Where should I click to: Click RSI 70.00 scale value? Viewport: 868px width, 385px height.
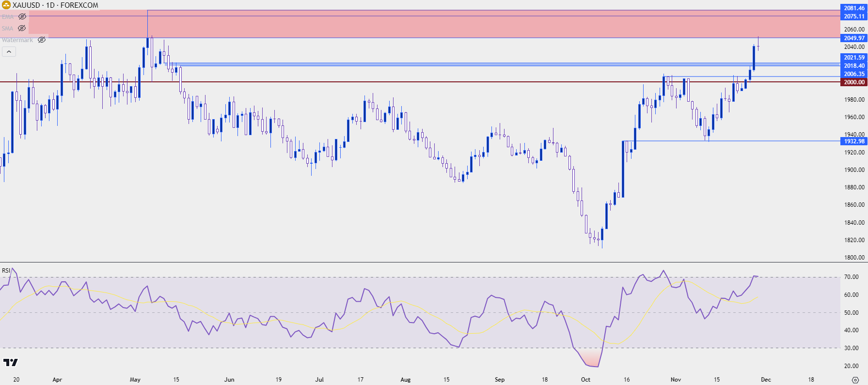(852, 277)
